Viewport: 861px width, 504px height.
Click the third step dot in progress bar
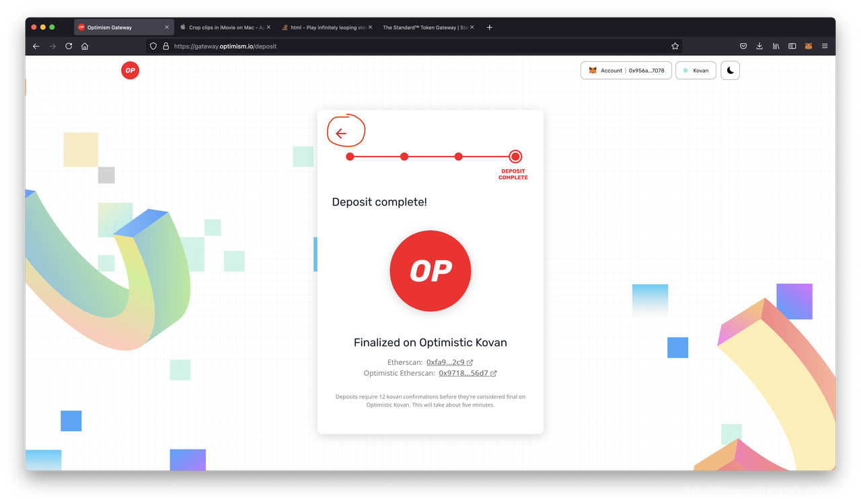click(458, 157)
